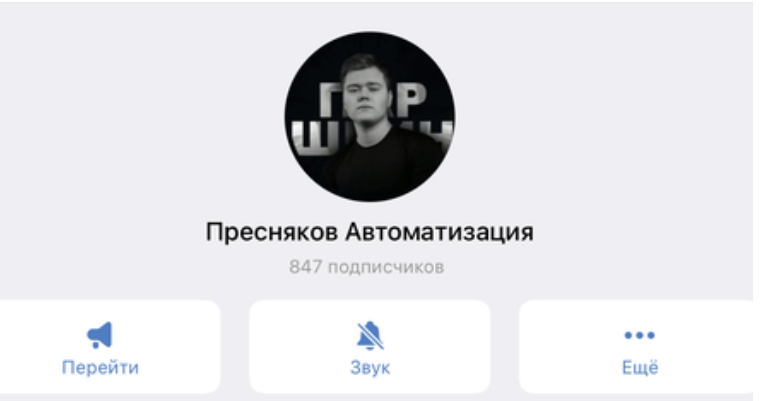
Task: Click the white card containing Звук
Action: [370, 347]
